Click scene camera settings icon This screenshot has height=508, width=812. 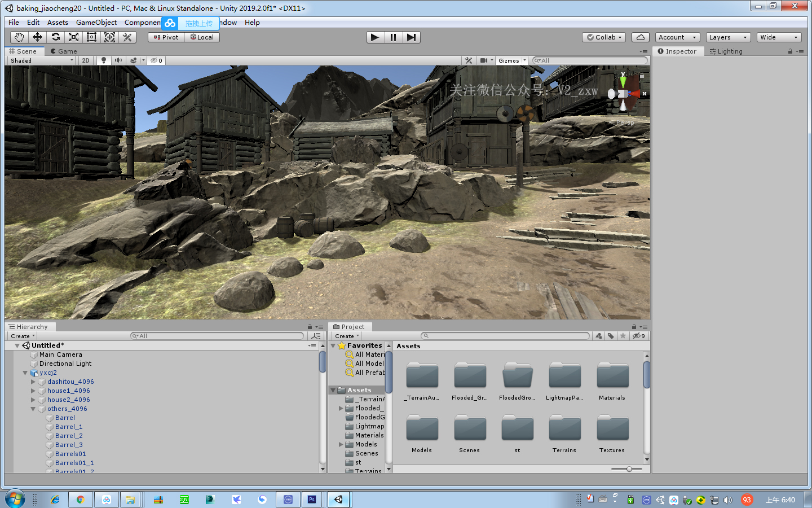tap(484, 60)
